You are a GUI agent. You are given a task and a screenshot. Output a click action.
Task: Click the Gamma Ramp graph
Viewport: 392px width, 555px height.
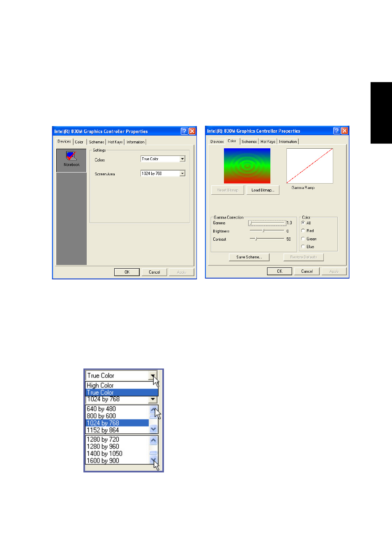pos(310,166)
